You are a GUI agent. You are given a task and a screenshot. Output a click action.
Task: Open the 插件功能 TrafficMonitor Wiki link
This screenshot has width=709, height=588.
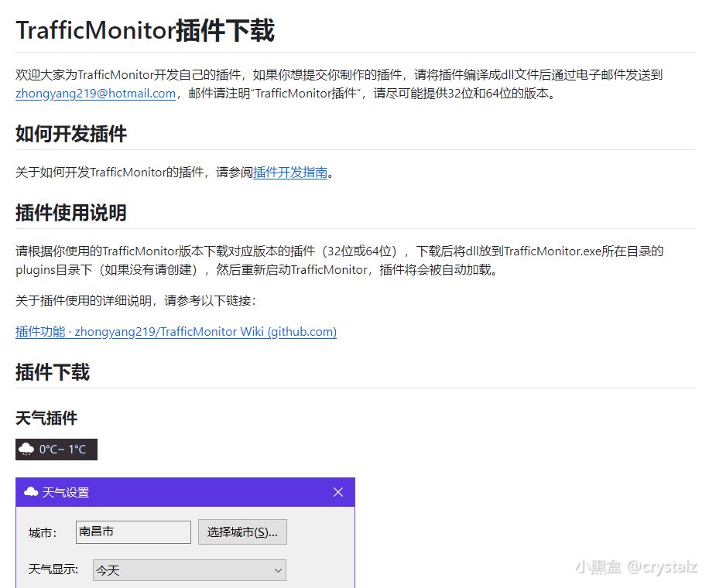(176, 332)
